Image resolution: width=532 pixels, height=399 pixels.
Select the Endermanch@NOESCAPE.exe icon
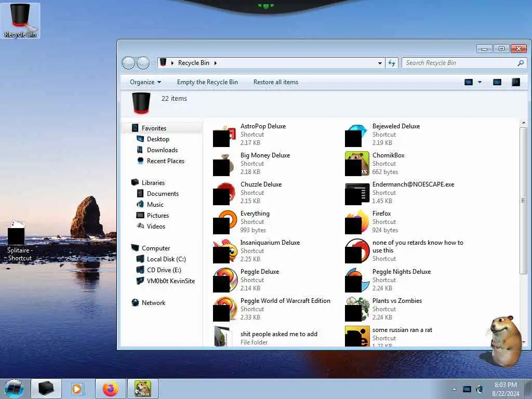tap(357, 194)
